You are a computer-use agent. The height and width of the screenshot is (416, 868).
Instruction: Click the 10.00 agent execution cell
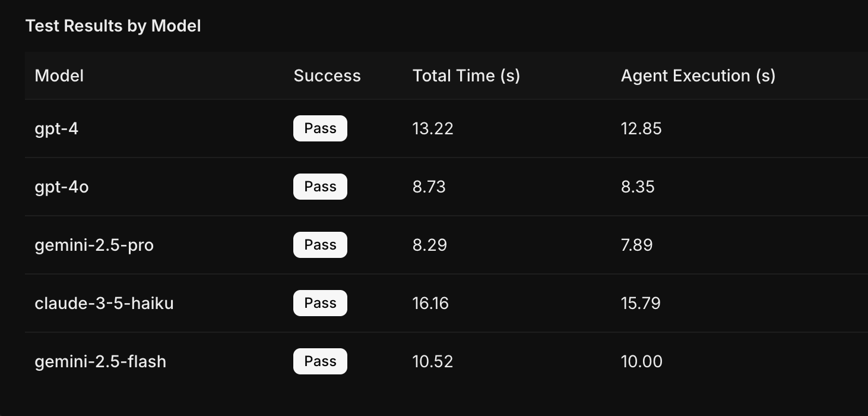641,361
